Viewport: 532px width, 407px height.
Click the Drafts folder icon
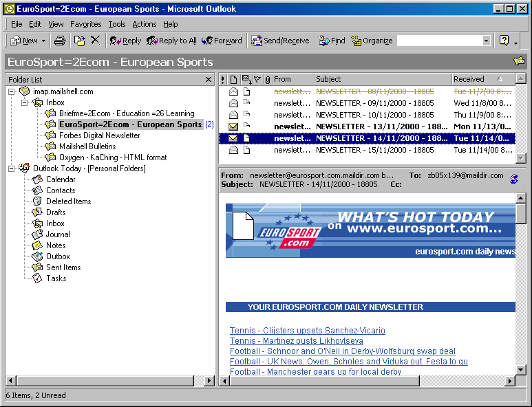(37, 212)
